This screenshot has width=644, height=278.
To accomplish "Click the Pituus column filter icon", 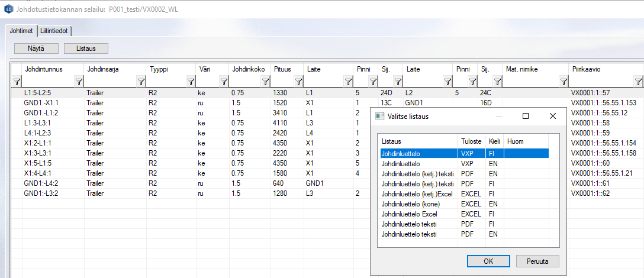I will 298,82.
